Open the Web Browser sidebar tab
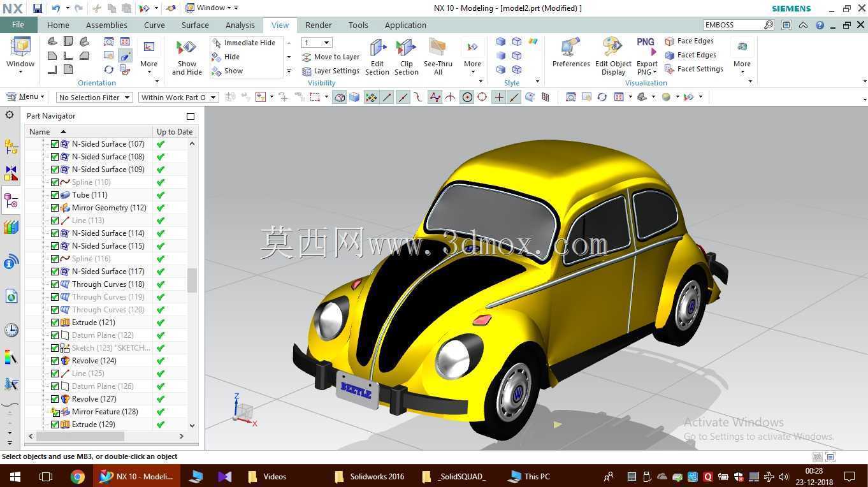Screen dimensions: 868x487 (x=11, y=296)
